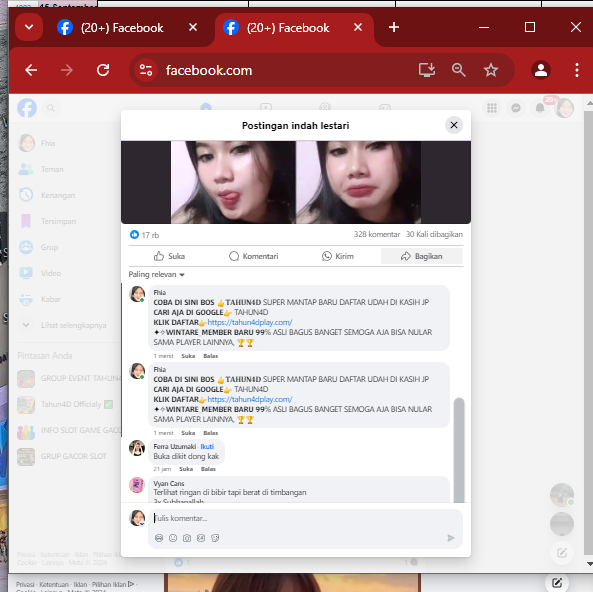Open the 328 komentar link
The image size is (593, 592).
pyautogui.click(x=377, y=235)
